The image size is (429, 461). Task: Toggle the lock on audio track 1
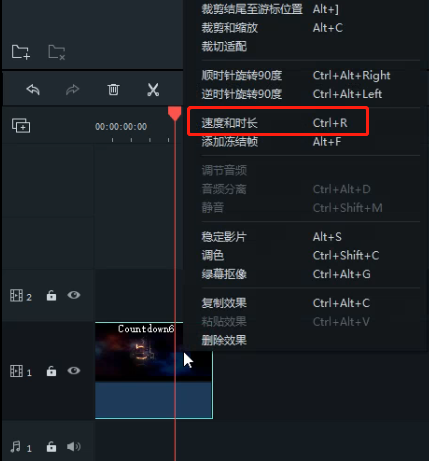click(x=51, y=446)
